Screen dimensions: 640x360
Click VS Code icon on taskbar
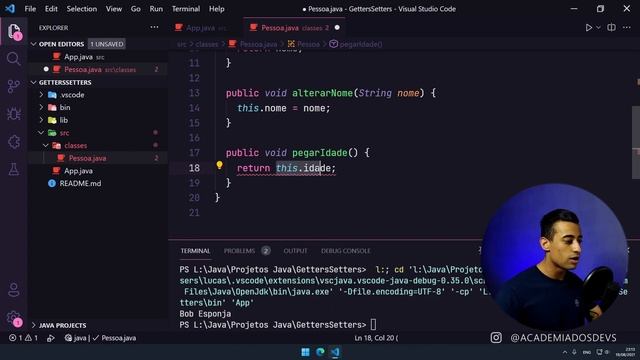(335, 352)
